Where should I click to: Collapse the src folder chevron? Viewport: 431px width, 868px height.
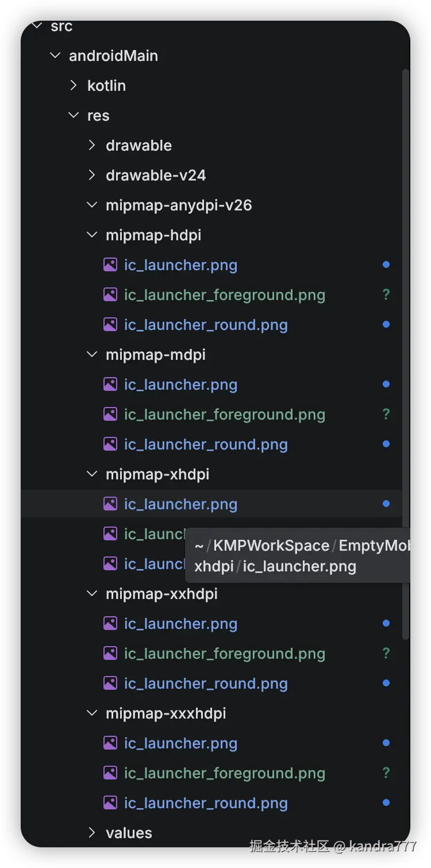[x=37, y=26]
